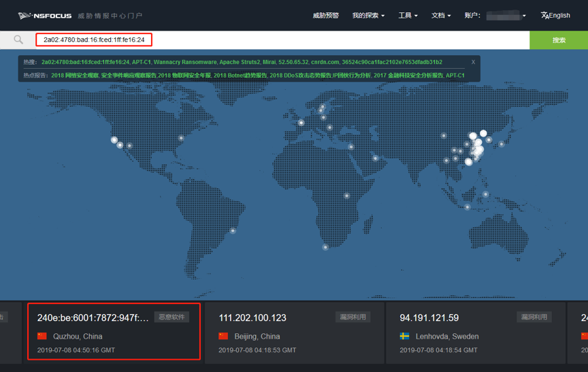588x372 pixels.
Task: Click the magnifying glass search icon
Action: click(18, 40)
